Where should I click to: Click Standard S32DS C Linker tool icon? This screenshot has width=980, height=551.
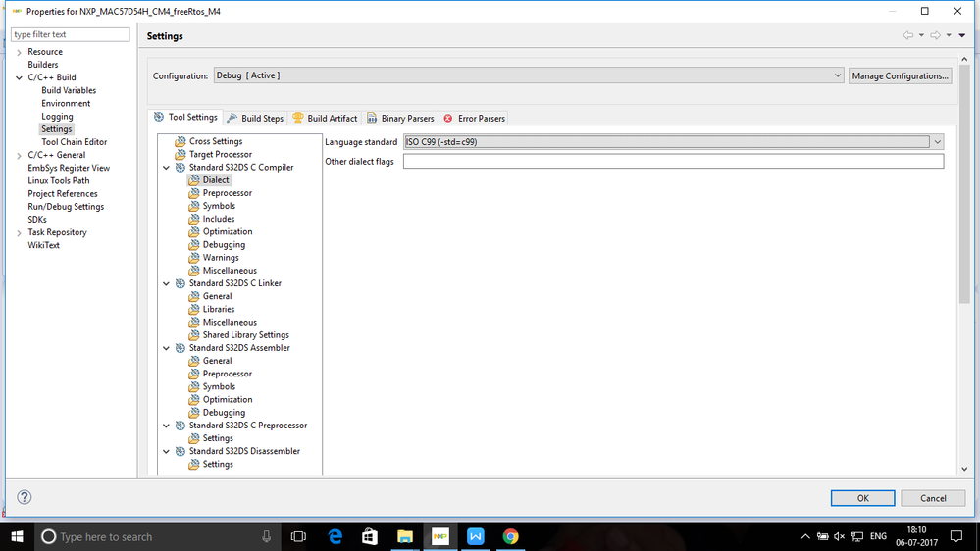point(181,283)
